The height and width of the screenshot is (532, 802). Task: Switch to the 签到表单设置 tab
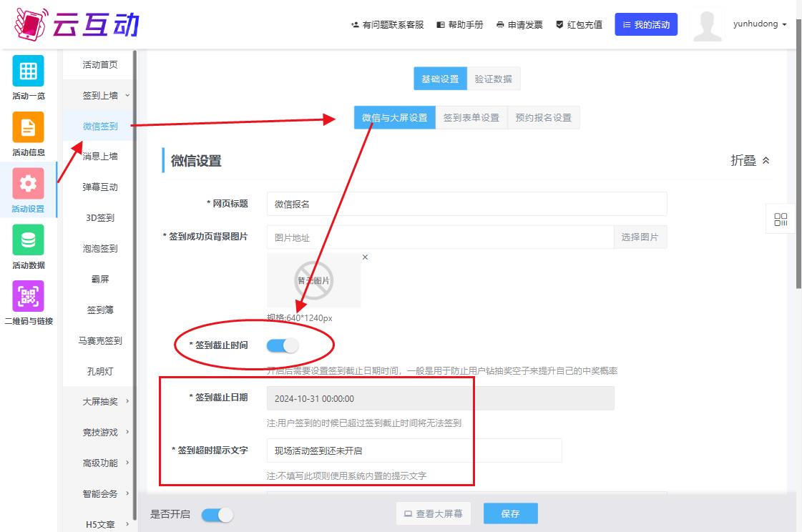pyautogui.click(x=471, y=118)
